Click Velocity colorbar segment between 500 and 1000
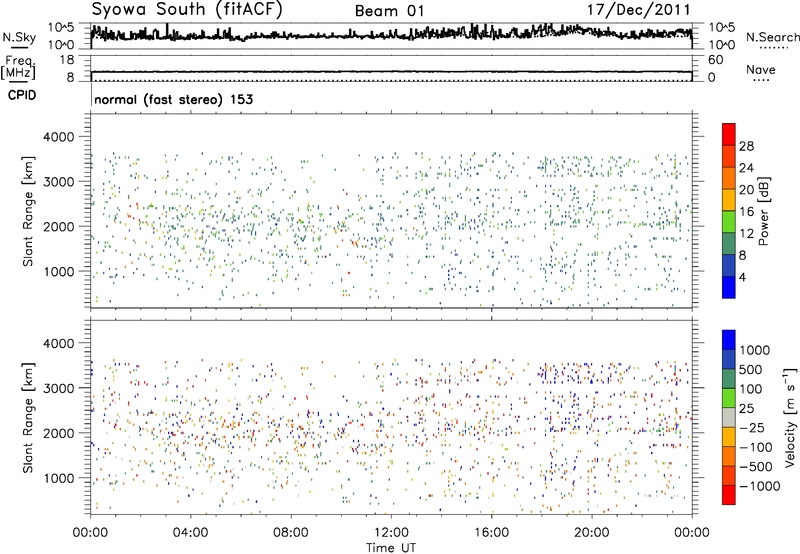Viewport: 800px width, 554px height. [x=729, y=359]
